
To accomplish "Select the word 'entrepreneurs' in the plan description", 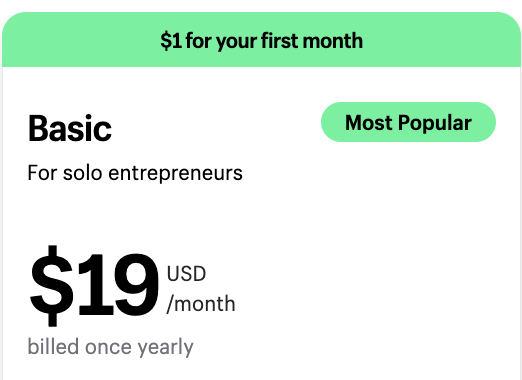I will [175, 174].
